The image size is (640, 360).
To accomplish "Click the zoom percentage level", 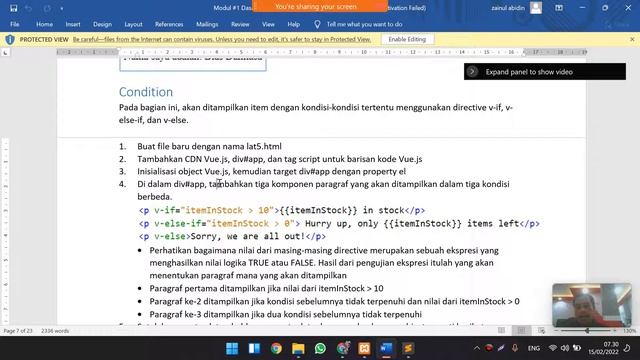I will tap(629, 331).
